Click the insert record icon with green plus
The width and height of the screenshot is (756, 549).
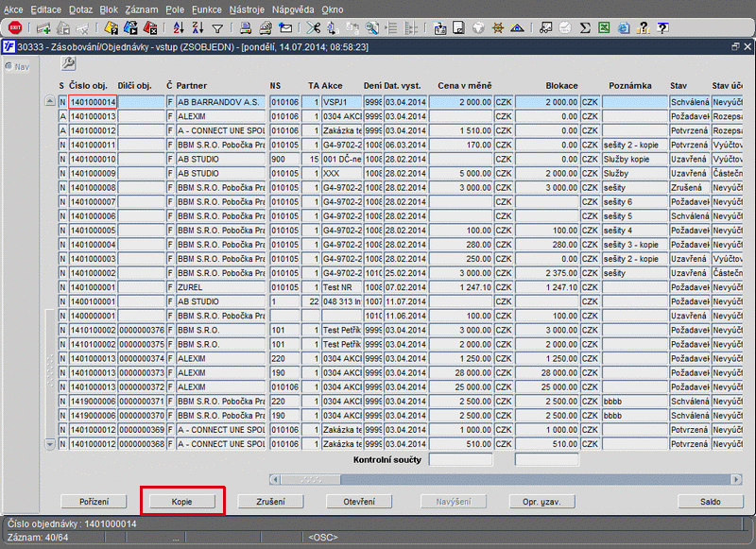[43, 28]
